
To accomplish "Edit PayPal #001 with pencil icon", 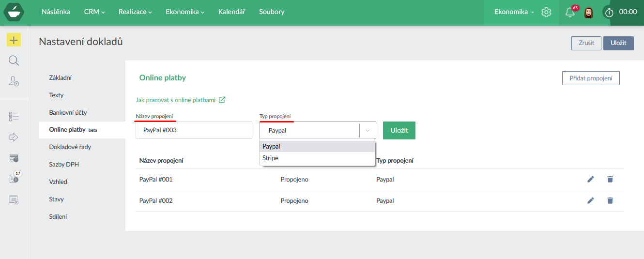I will tap(590, 179).
